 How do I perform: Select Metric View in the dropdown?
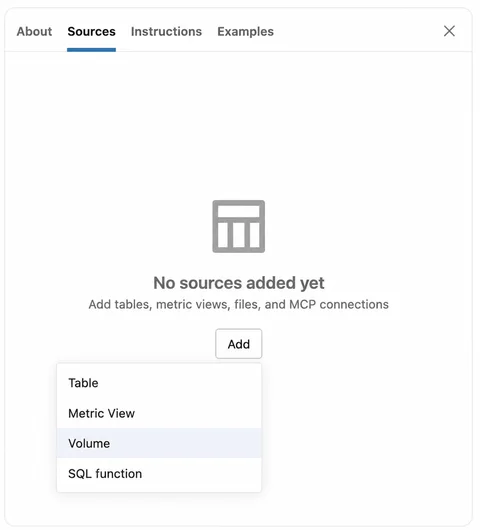pyautogui.click(x=159, y=413)
